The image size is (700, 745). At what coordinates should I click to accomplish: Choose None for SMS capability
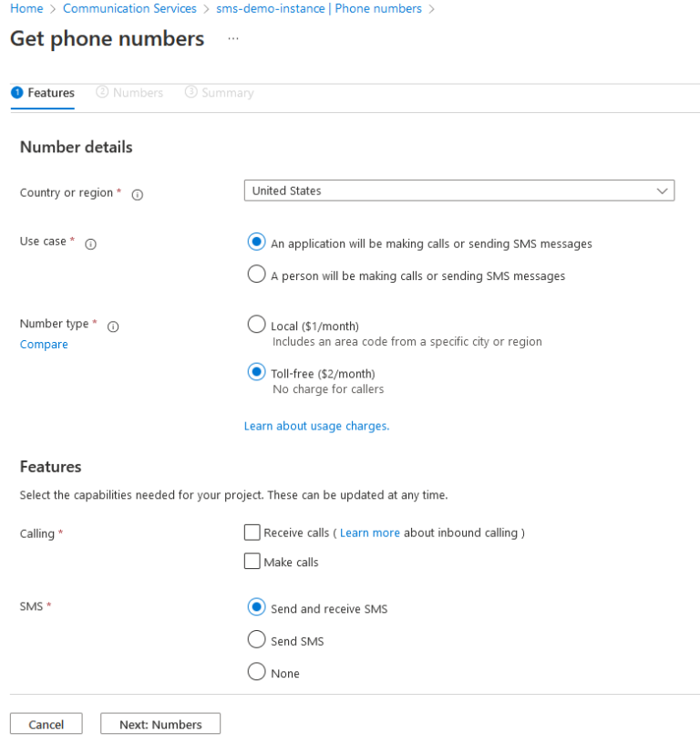tap(256, 672)
